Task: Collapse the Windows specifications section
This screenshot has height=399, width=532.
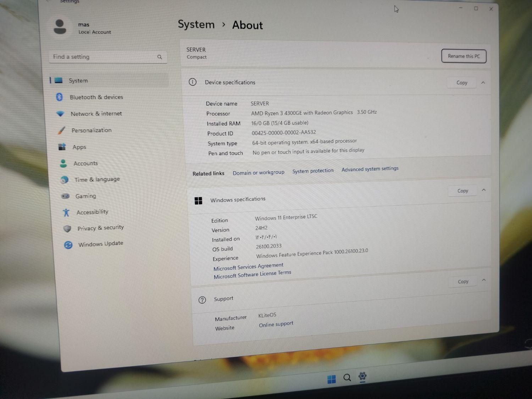Action: (x=484, y=190)
